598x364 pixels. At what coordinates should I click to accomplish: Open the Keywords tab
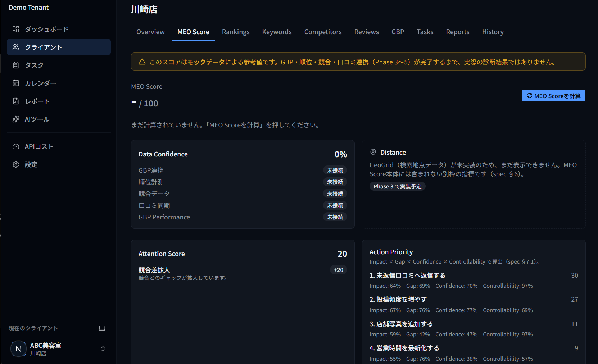point(277,32)
